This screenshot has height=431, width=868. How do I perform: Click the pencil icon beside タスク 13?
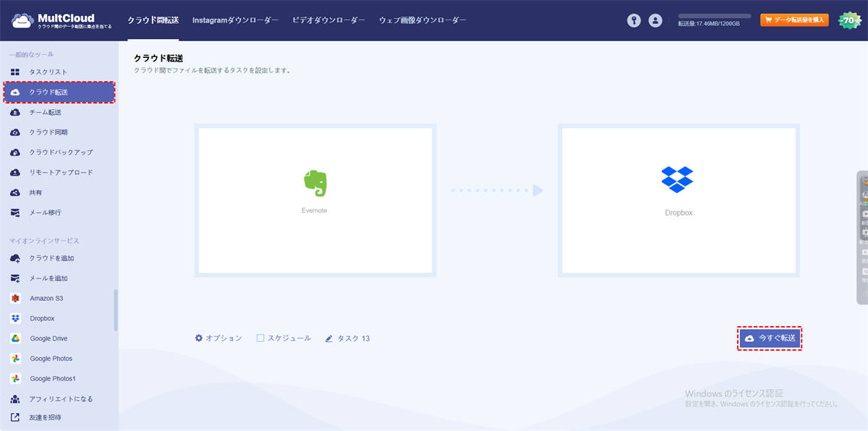[329, 338]
